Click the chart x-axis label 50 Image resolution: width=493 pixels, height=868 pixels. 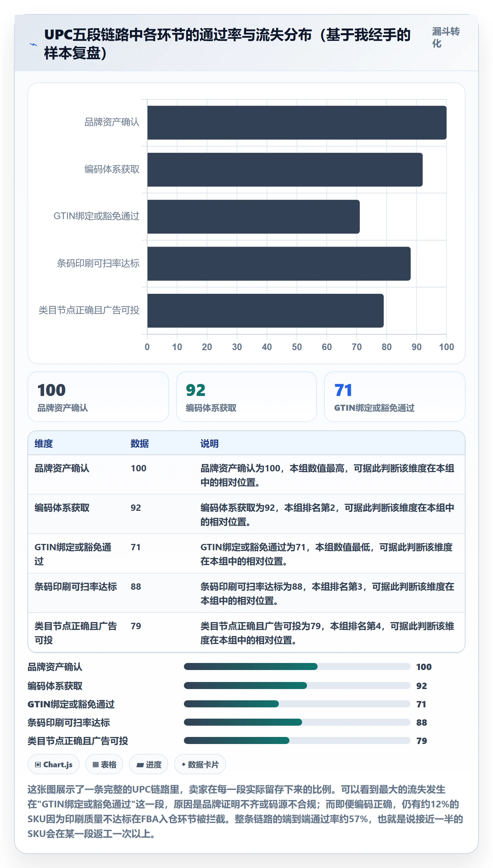(x=297, y=347)
